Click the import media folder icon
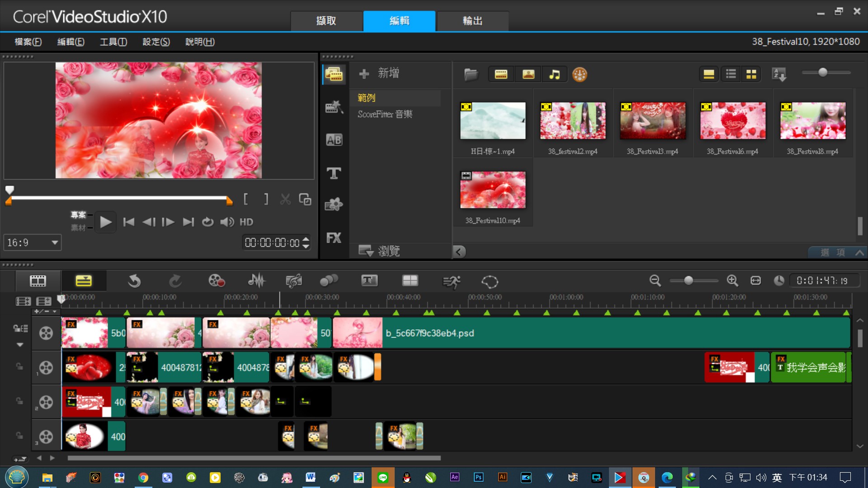 pos(471,74)
